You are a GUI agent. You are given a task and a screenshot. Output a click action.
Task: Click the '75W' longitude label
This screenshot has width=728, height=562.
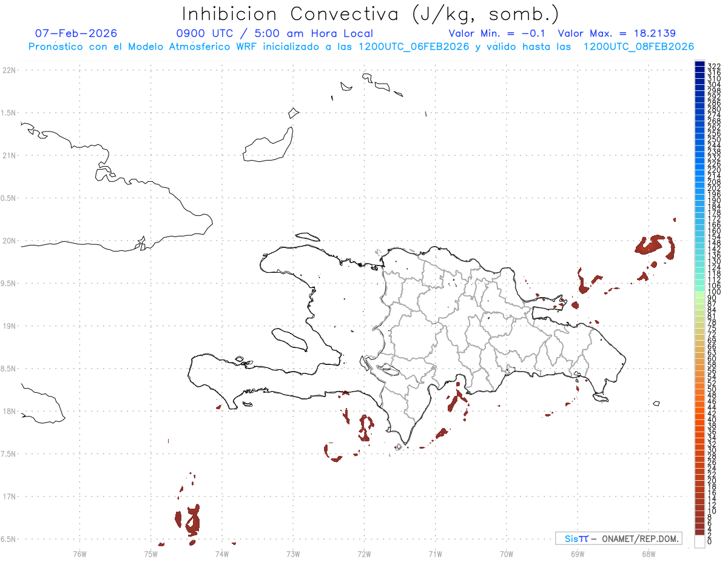coord(150,554)
